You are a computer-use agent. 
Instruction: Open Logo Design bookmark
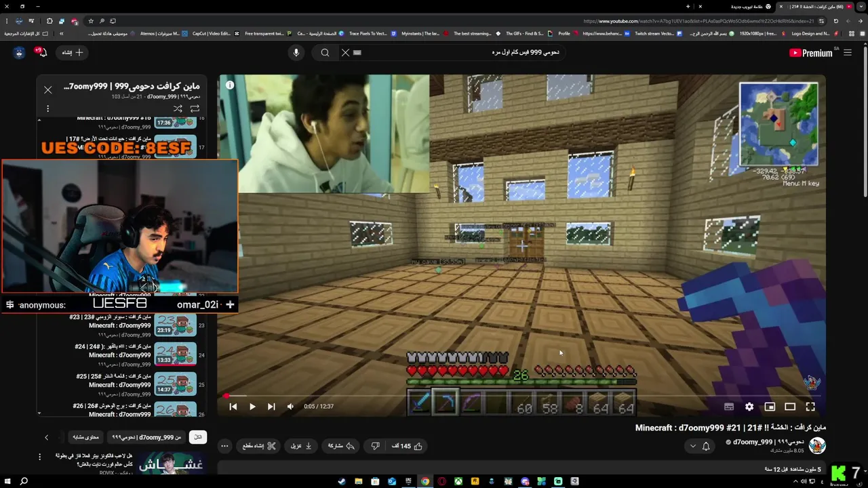pyautogui.click(x=815, y=33)
